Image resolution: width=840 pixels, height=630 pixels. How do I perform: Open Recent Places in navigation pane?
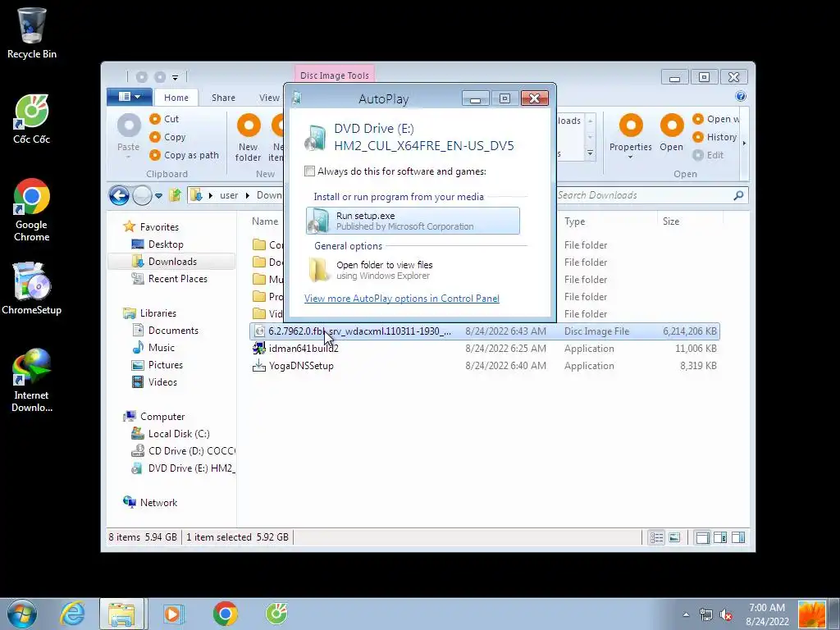pos(178,279)
